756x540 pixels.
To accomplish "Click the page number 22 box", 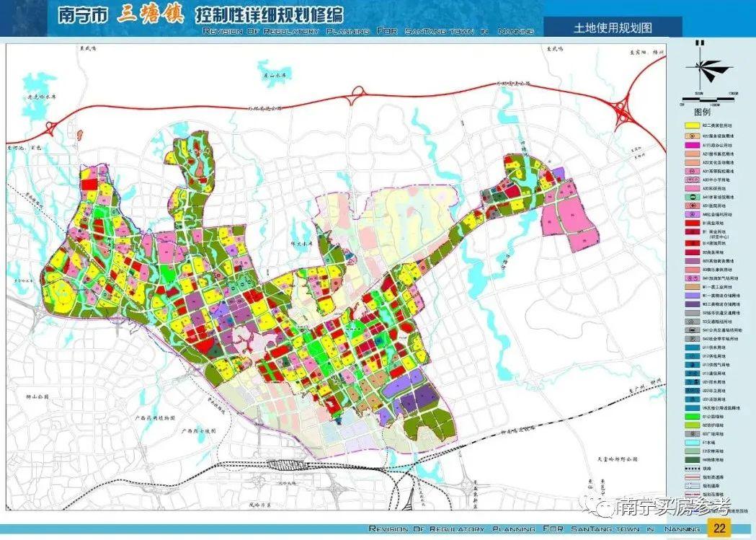I will [719, 528].
